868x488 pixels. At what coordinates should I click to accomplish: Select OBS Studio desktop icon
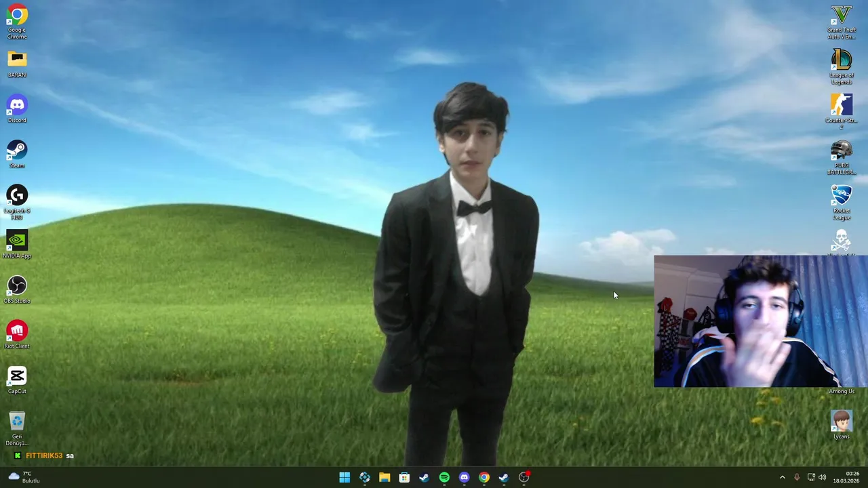17,289
